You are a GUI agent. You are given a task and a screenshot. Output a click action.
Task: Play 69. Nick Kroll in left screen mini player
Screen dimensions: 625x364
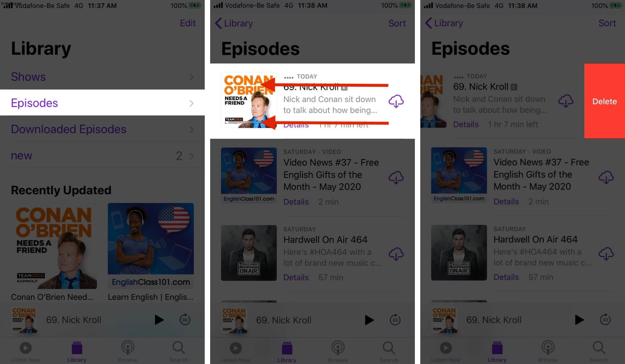coord(159,319)
